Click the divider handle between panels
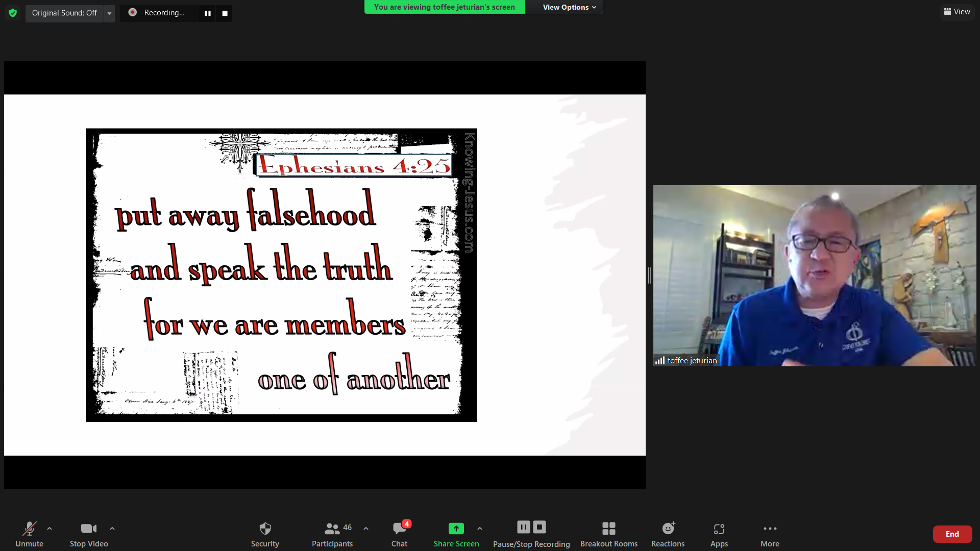Viewport: 980px width, 551px height. tap(649, 275)
